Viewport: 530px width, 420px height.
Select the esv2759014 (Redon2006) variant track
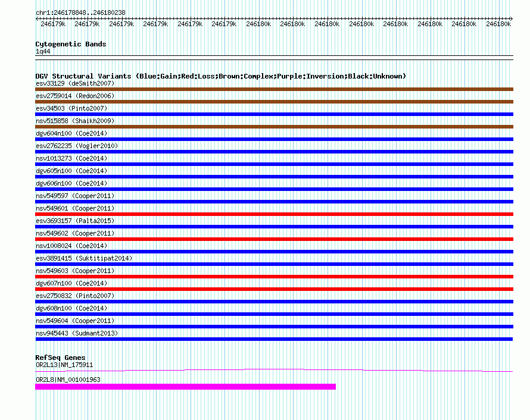coord(274,102)
